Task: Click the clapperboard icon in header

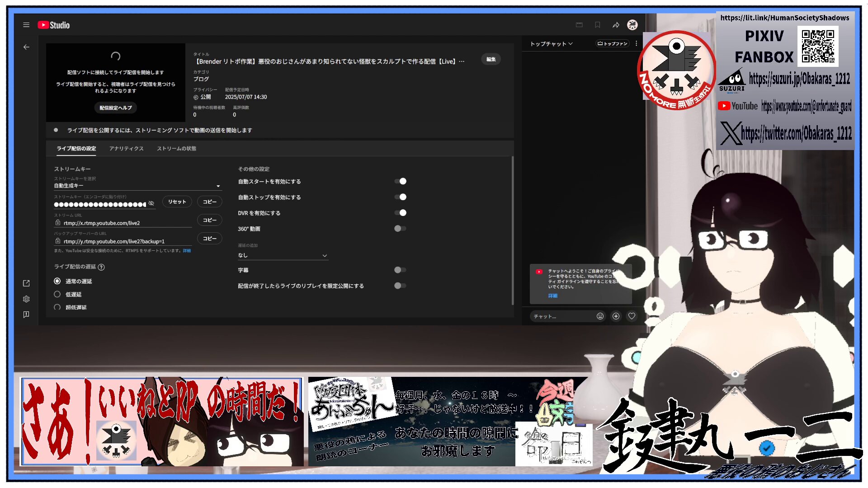Action: (x=579, y=25)
